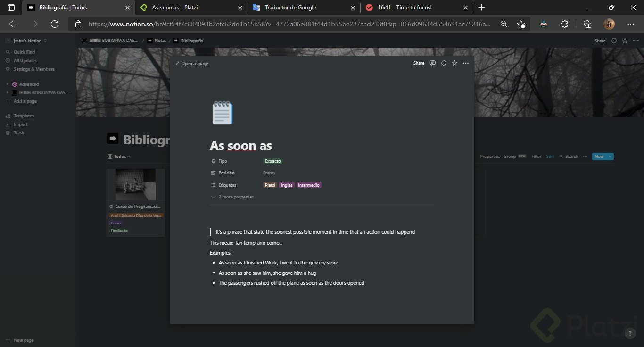Click the Empty Posición value
Viewport: 644px width, 347px height.
[x=269, y=173]
